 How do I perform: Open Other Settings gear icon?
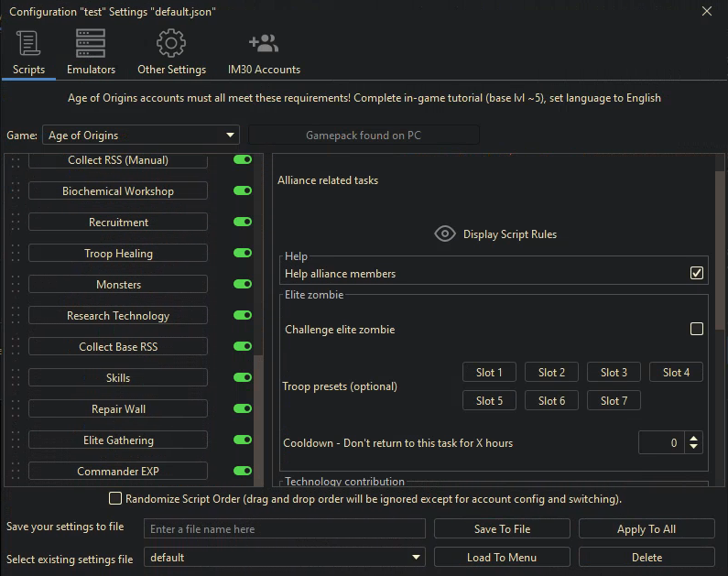click(171, 44)
